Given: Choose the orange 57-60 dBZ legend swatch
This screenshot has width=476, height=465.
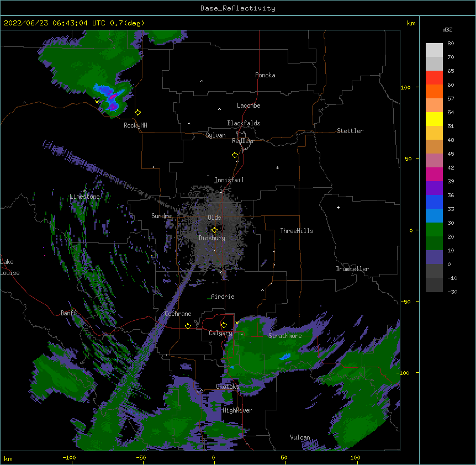Looking at the screenshot, I should [x=434, y=91].
